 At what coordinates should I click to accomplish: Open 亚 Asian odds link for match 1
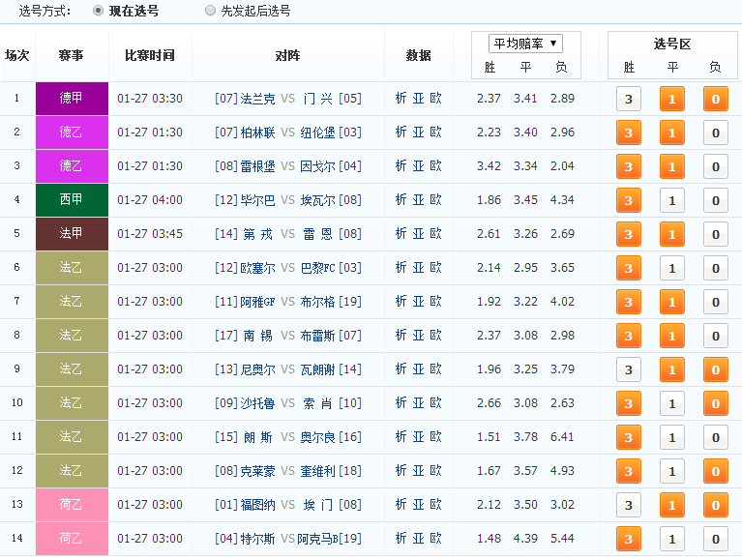(x=418, y=99)
